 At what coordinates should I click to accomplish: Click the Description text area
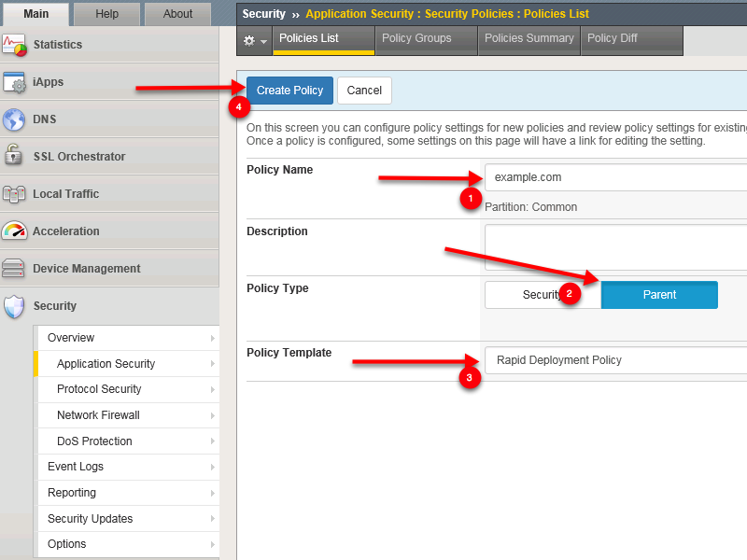[615, 247]
